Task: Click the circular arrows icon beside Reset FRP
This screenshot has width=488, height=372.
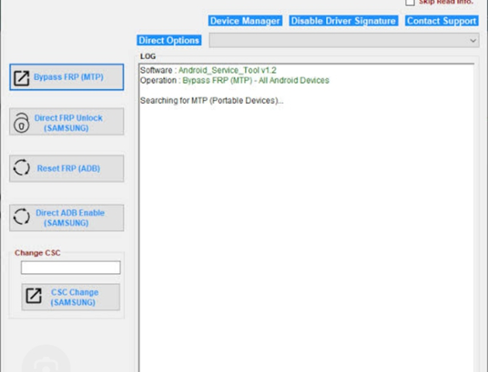Action: [x=22, y=168]
